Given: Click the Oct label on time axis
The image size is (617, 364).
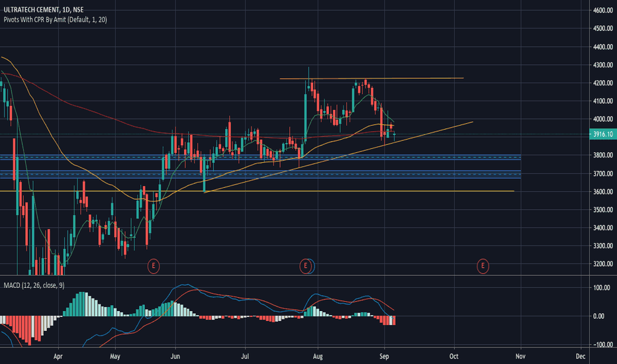Looking at the screenshot, I should (x=453, y=357).
